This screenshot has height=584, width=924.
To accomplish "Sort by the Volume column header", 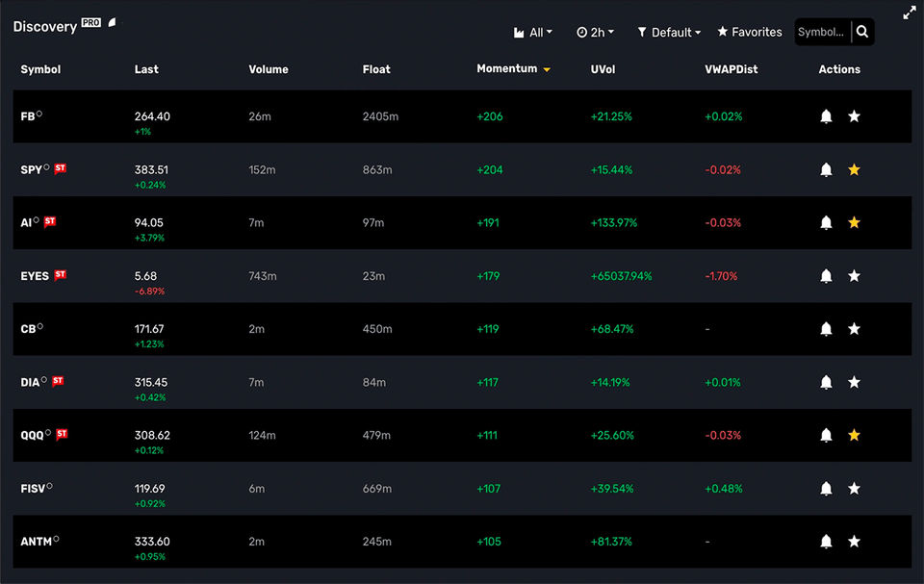I will tap(269, 69).
